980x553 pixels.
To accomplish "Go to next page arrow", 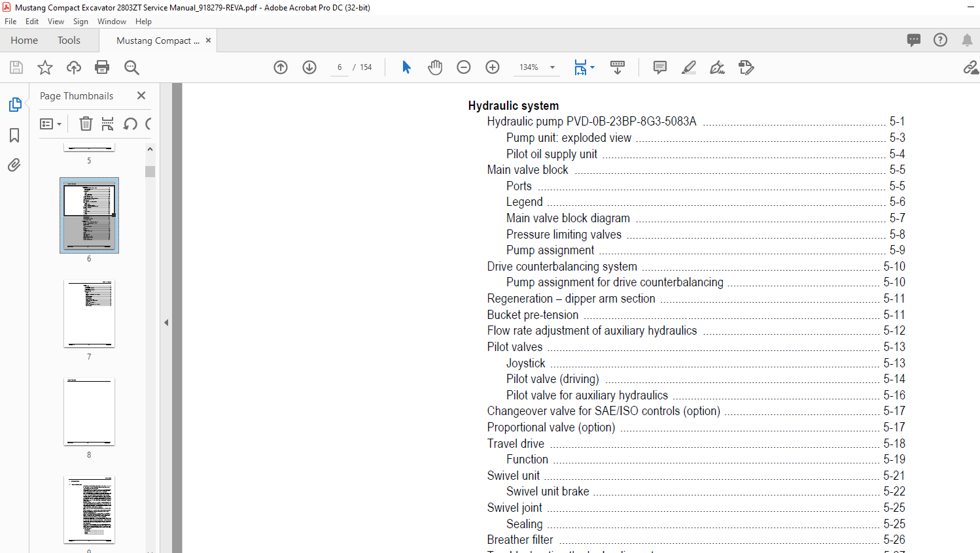I will 309,67.
